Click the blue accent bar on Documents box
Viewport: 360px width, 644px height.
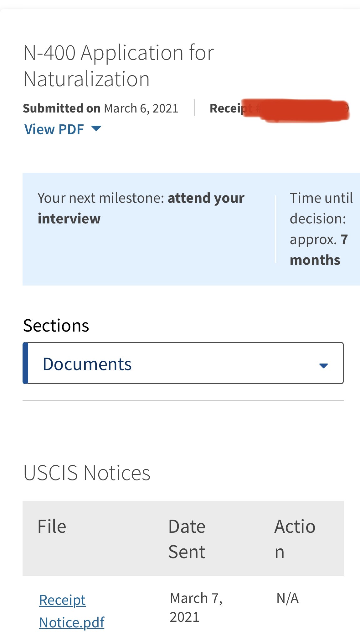[x=25, y=363]
